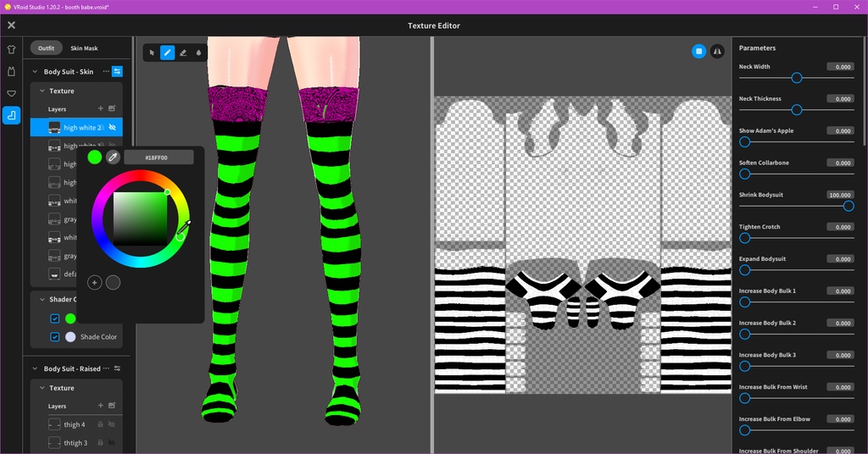Select the fill bucket drop tool
The width and height of the screenshot is (868, 454).
pos(198,53)
